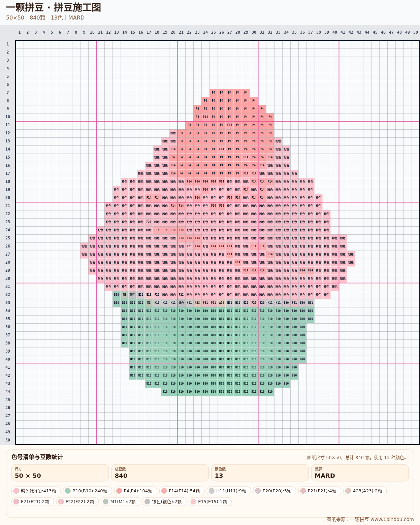Click the E20 bead cell in row 32
This screenshot has height=525, width=420.
coord(141,295)
